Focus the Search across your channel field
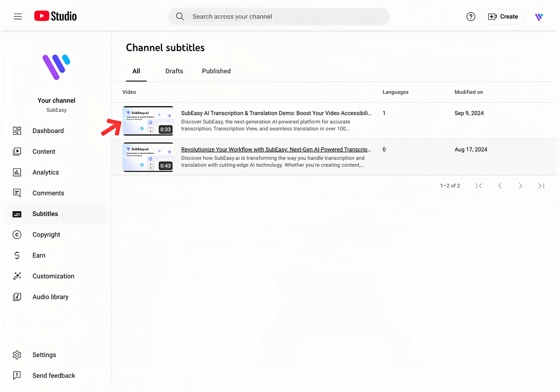This screenshot has height=392, width=560. click(x=279, y=16)
